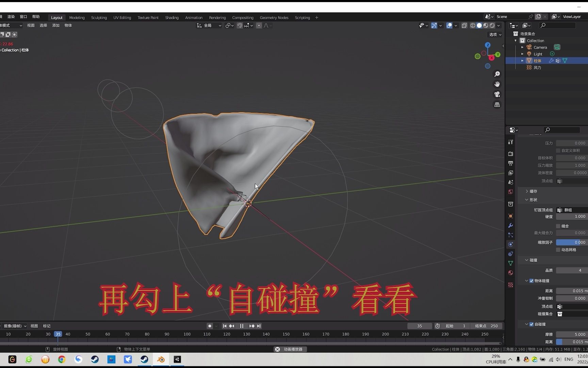This screenshot has width=588, height=368.
Task: Open Blender from the Windows taskbar
Action: (x=161, y=359)
